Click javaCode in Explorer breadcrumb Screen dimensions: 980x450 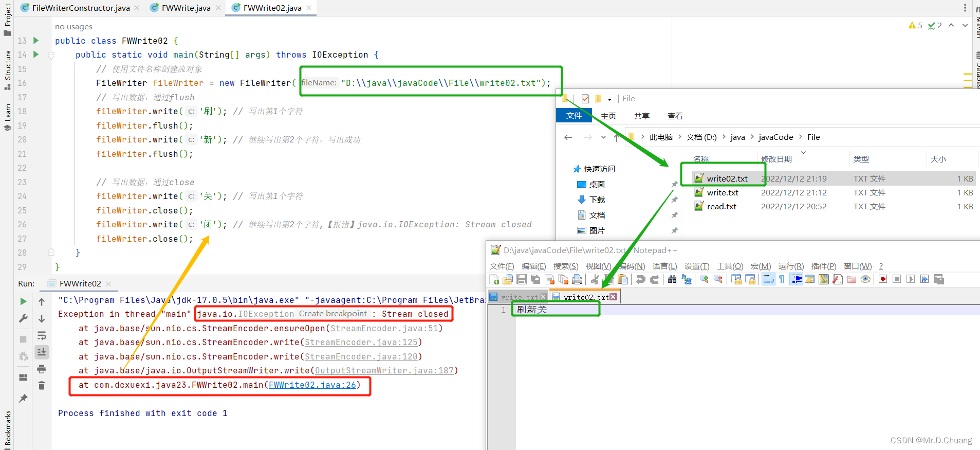point(775,137)
